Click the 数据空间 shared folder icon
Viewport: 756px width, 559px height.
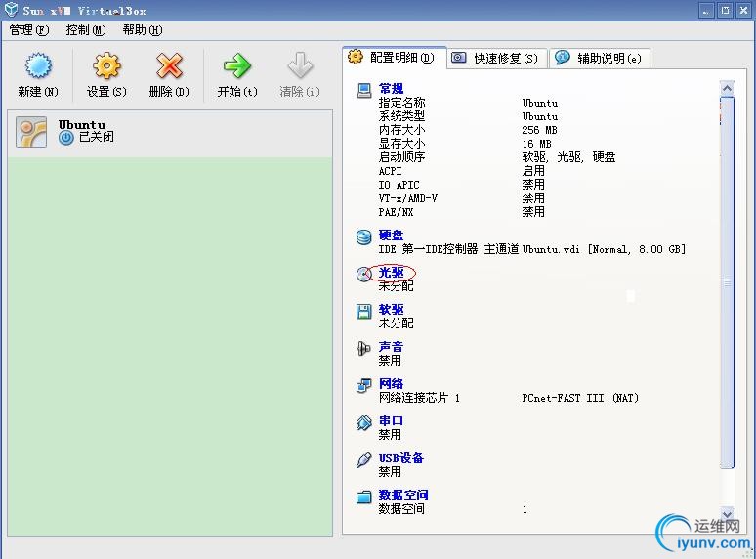pos(364,496)
